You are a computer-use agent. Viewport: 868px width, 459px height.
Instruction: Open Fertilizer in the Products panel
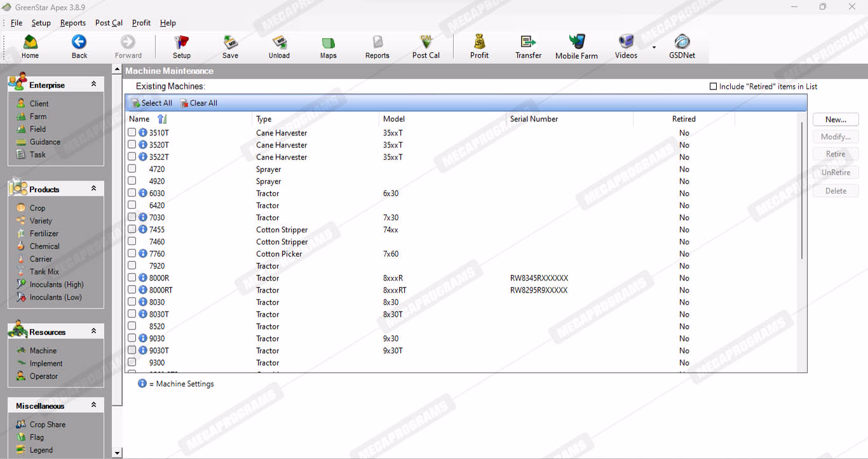tap(44, 233)
